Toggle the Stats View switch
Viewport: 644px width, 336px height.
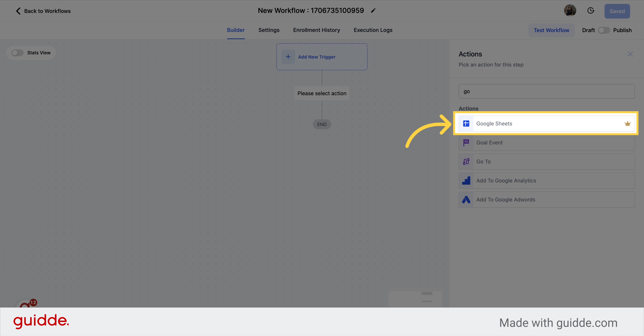17,53
